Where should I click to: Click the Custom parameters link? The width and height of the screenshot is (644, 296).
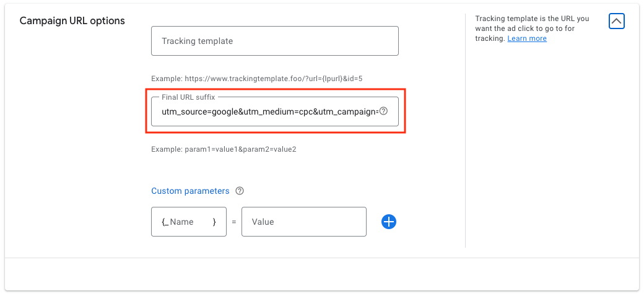pyautogui.click(x=190, y=191)
